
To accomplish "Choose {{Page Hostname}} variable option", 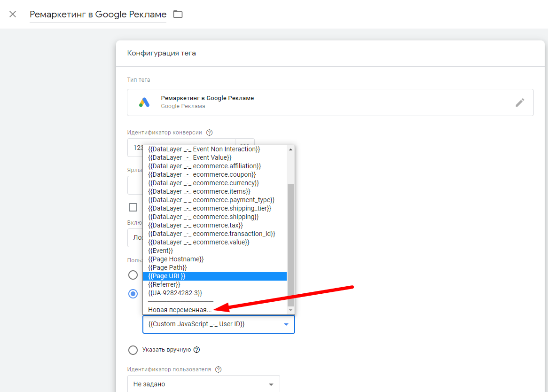I will pyautogui.click(x=176, y=259).
